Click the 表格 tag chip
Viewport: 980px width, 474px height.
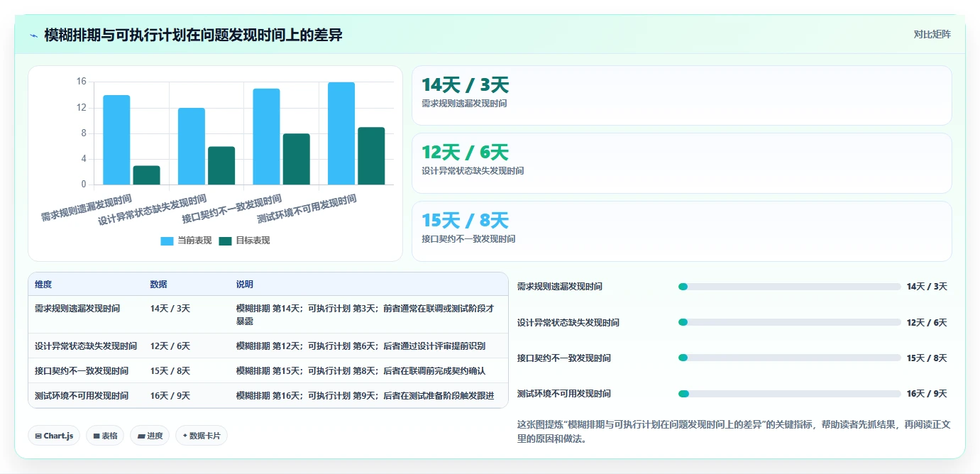point(105,436)
